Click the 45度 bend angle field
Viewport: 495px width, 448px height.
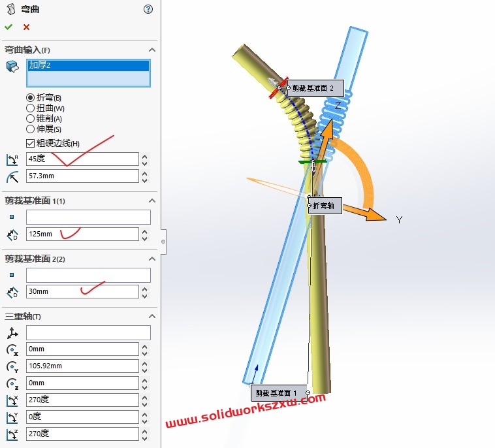[82, 159]
